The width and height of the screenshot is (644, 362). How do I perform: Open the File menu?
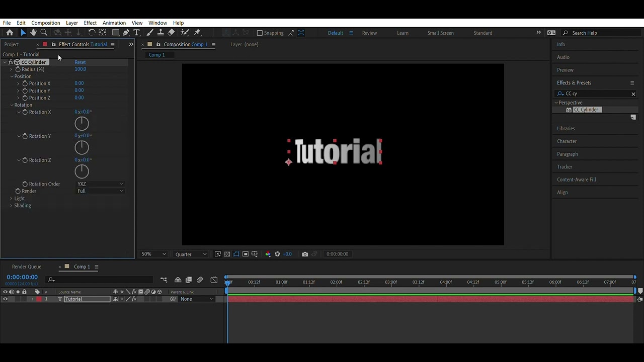point(7,23)
